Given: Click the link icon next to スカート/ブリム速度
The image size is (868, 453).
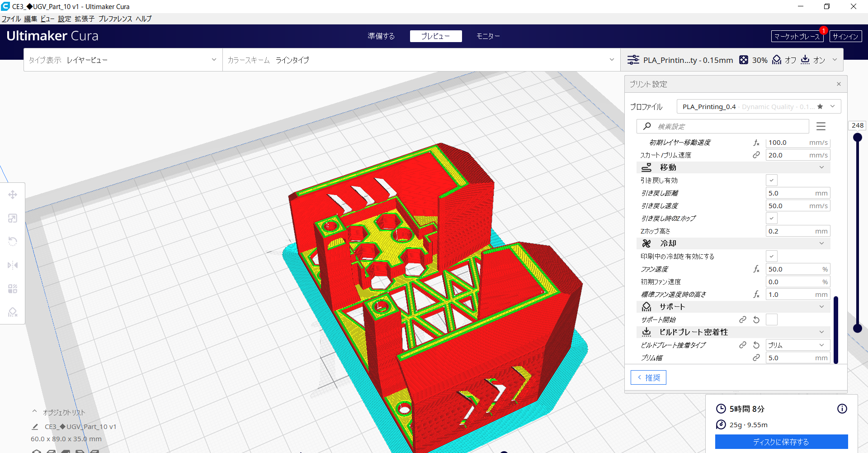Looking at the screenshot, I should pos(756,155).
